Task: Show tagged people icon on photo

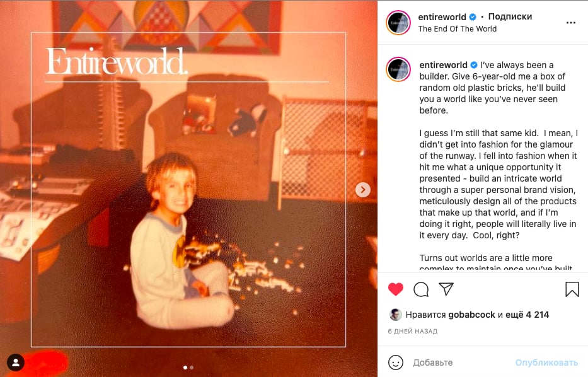Action: (x=16, y=362)
